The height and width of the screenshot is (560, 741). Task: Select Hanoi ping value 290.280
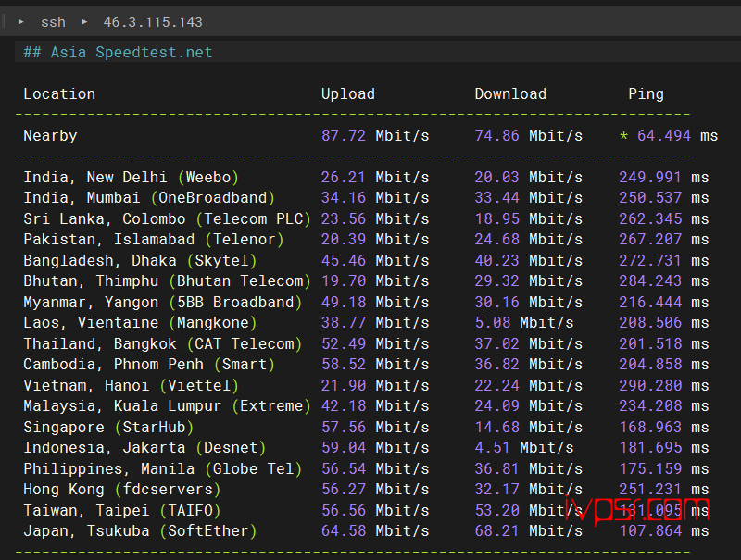[x=650, y=385]
